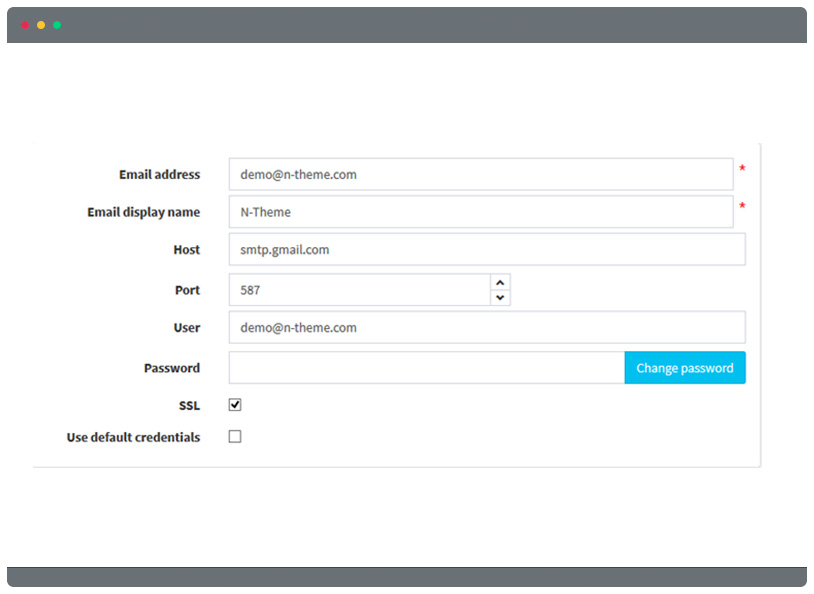Click the yellow minimize window dot

pos(41,25)
